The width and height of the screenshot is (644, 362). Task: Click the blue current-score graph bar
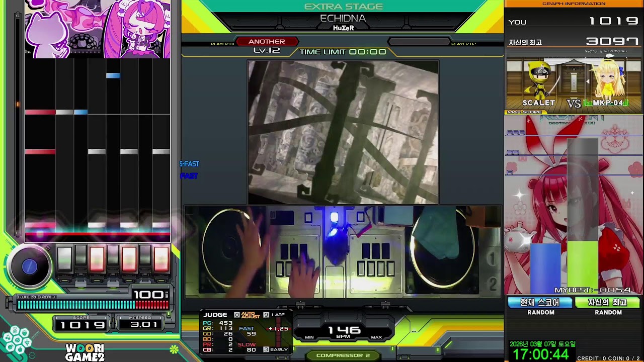545,268
